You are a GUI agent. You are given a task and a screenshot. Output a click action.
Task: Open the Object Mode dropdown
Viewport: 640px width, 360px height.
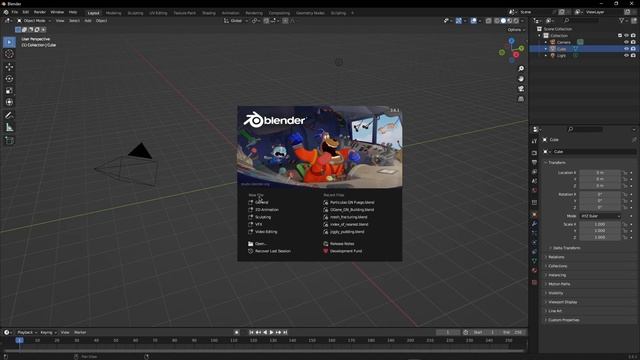click(x=34, y=20)
